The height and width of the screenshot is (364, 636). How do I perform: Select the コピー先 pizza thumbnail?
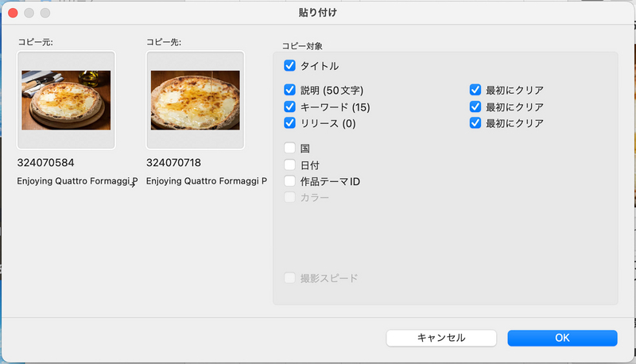click(x=195, y=100)
